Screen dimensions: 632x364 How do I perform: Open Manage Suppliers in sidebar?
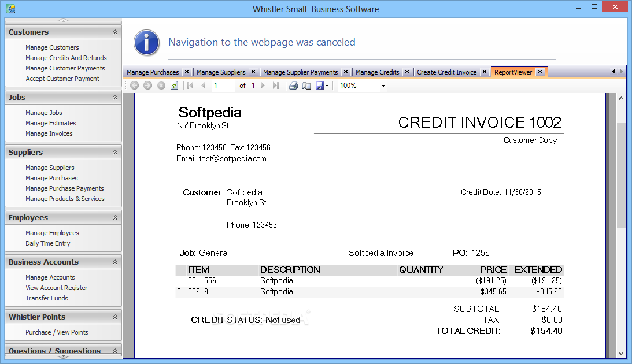click(50, 168)
